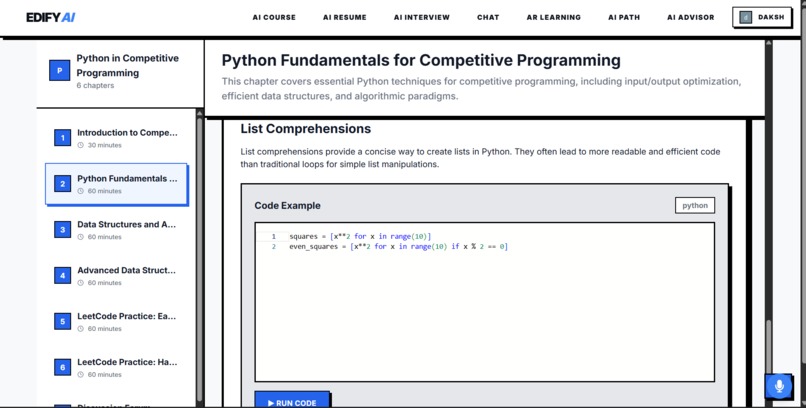806x408 pixels.
Task: Click clock icon under Python Fundamentals chapter
Action: (80, 191)
